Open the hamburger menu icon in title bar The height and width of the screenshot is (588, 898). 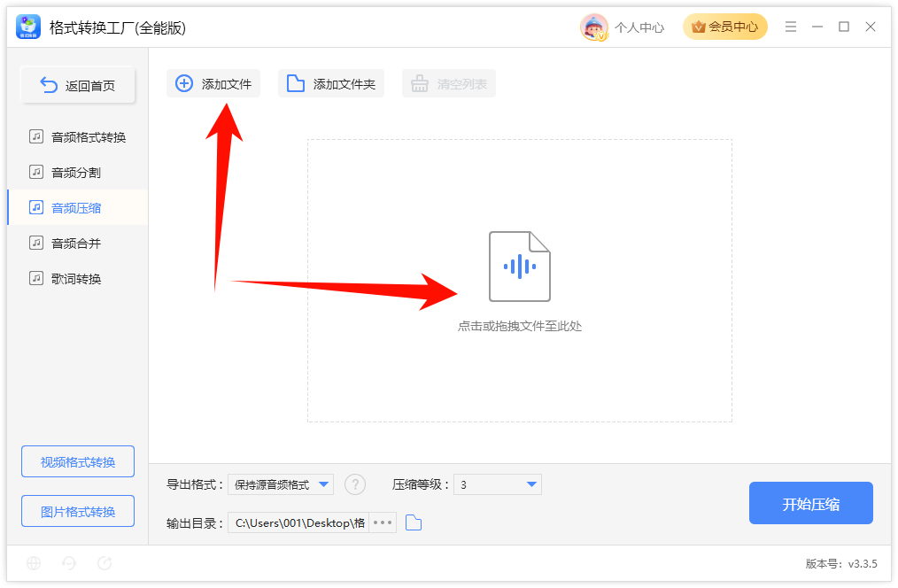(x=790, y=27)
